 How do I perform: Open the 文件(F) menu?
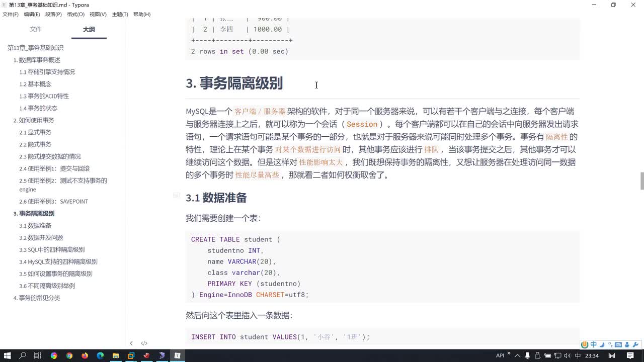(11, 14)
